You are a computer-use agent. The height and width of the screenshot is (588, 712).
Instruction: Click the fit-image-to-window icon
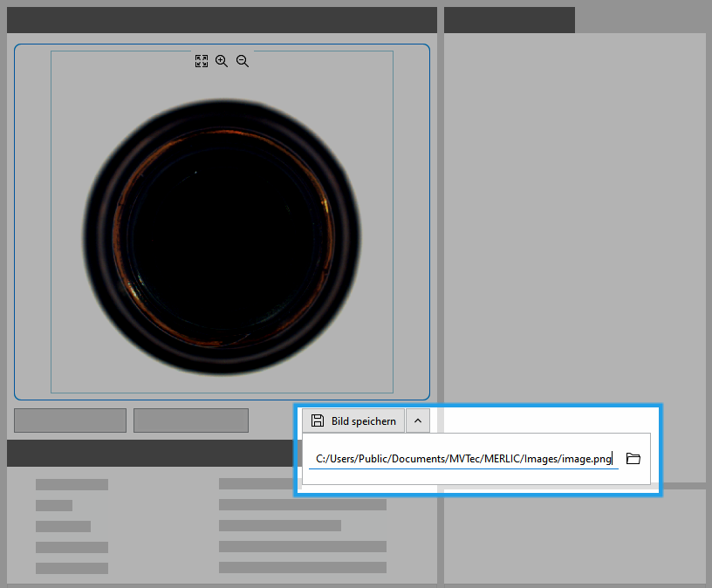[x=202, y=61]
